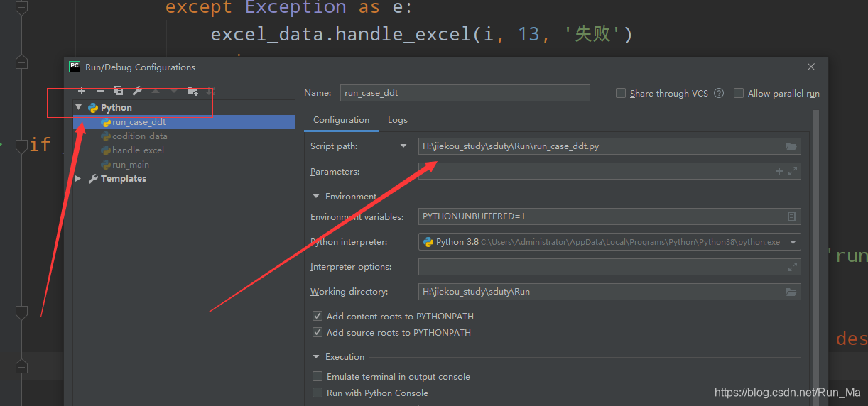Copy the selected run configuration
Screen dimensions: 868x406
(119, 91)
